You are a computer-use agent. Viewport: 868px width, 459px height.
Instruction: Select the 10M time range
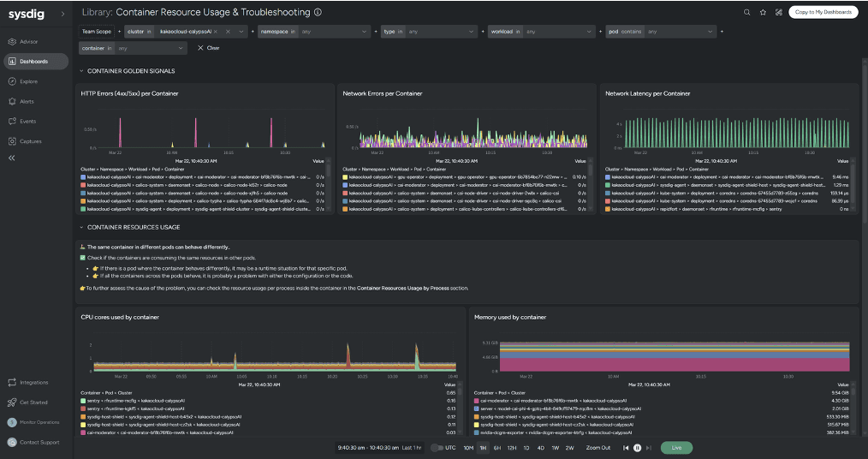(x=468, y=448)
